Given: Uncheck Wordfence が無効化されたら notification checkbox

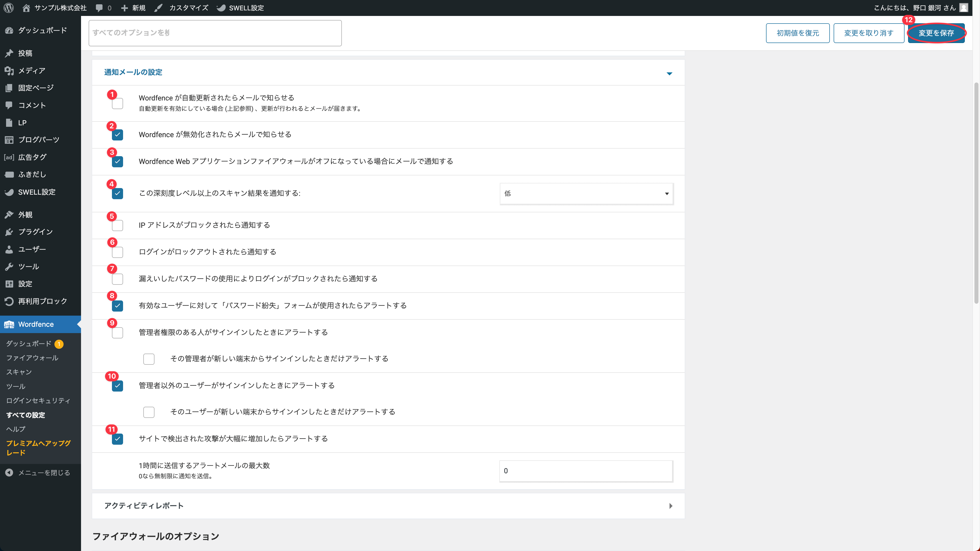Looking at the screenshot, I should click(x=117, y=135).
